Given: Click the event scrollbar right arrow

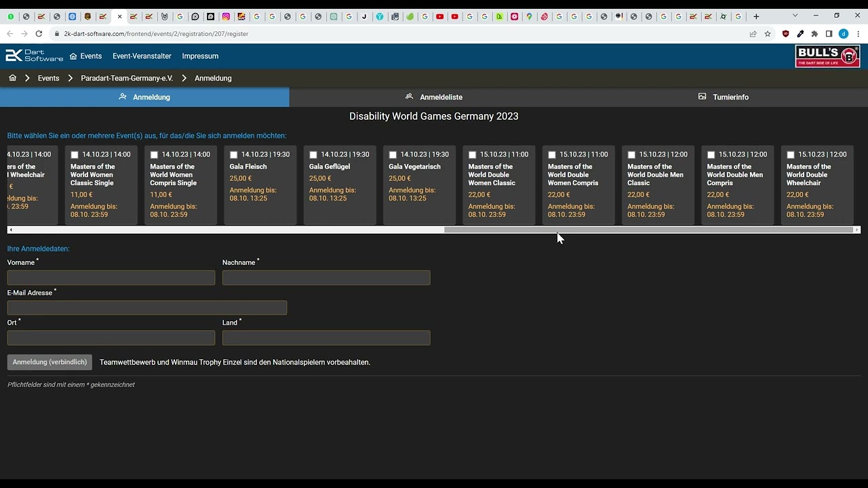Looking at the screenshot, I should point(857,230).
